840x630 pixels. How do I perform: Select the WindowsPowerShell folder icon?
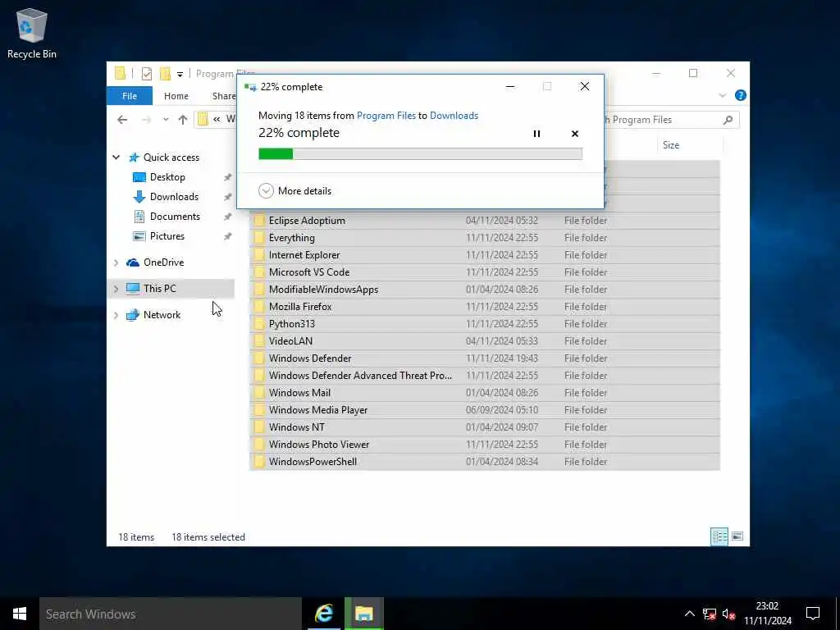[x=259, y=462]
